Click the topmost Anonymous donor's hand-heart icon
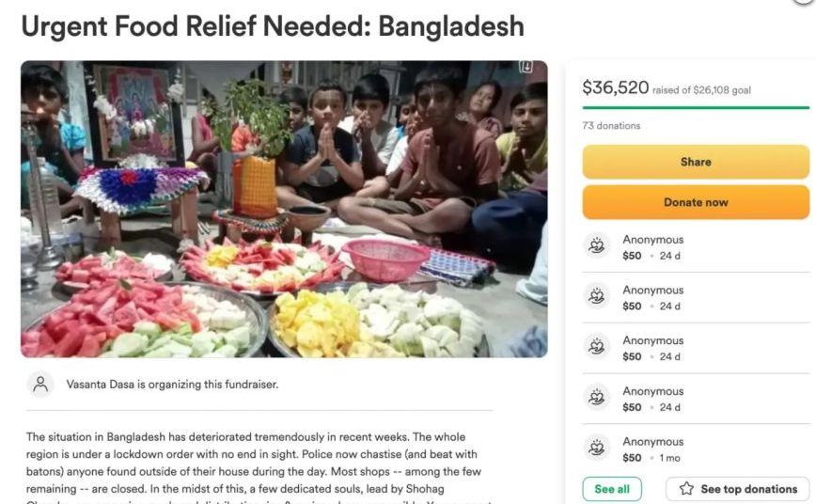816x504 pixels. click(x=598, y=245)
